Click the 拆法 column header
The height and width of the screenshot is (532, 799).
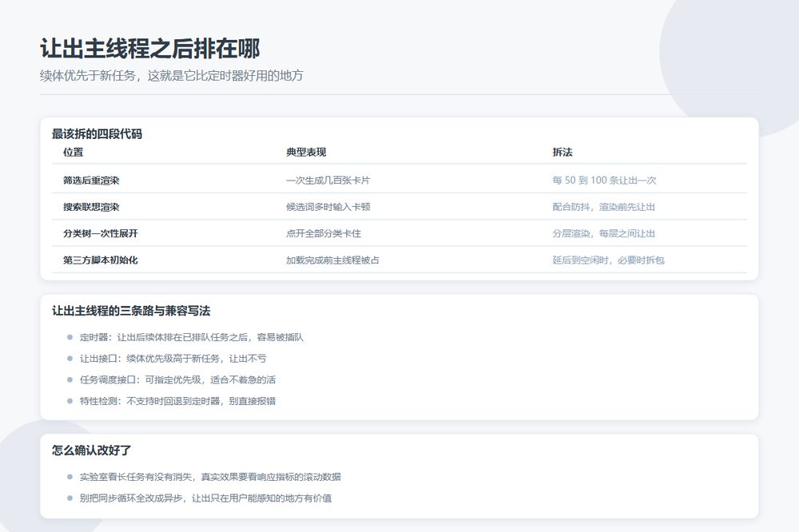562,152
